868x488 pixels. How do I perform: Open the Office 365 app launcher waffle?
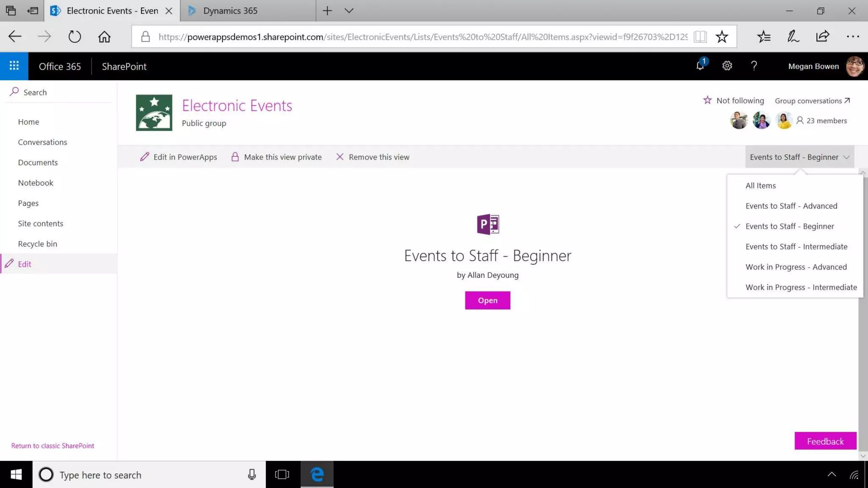(14, 66)
